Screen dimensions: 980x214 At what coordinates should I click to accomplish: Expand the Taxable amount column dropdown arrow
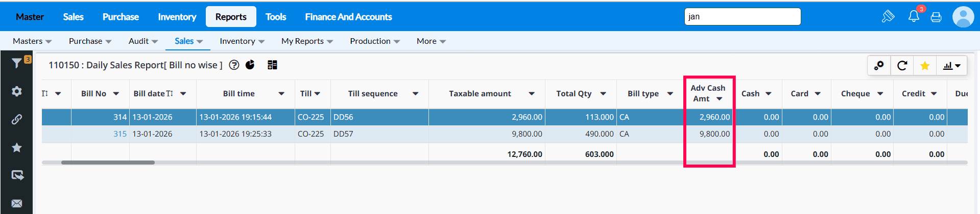(532, 94)
